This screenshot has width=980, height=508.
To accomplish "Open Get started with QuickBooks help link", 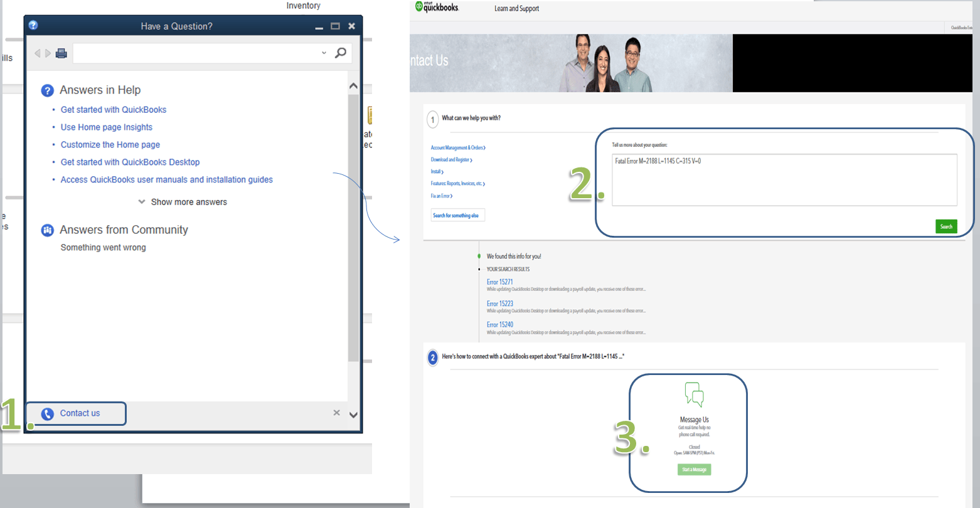I will pyautogui.click(x=114, y=110).
